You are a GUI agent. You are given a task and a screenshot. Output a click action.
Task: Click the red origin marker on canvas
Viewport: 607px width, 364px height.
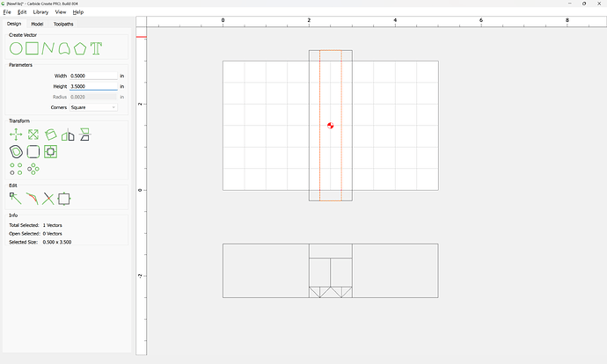[330, 126]
